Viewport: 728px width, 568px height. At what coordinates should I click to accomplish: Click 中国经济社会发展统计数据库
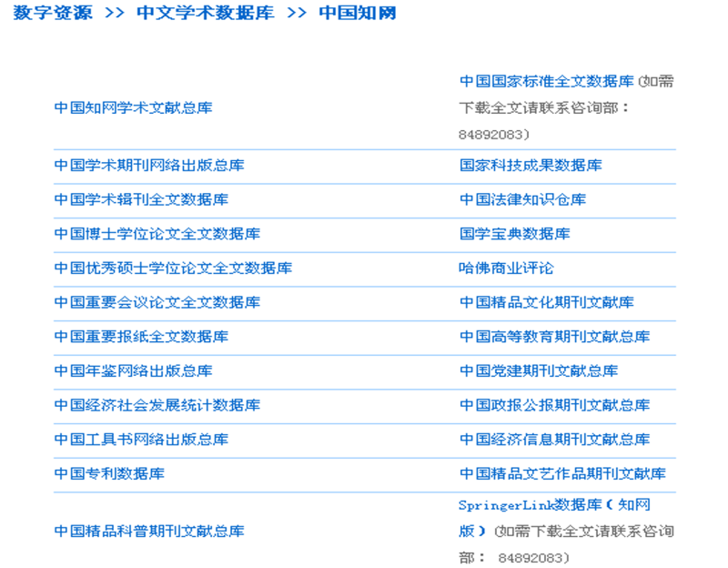pos(157,405)
